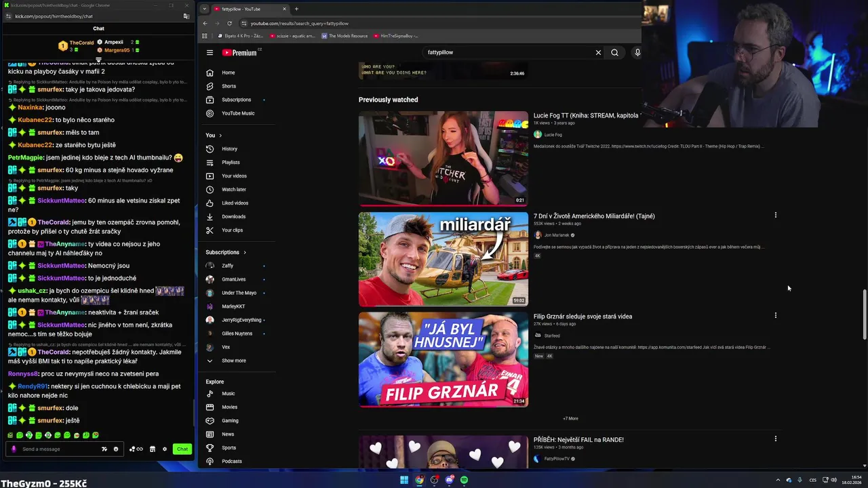Click the YouTube page vertical scrollbar
Screen dimensions: 868x488
click(x=864, y=315)
